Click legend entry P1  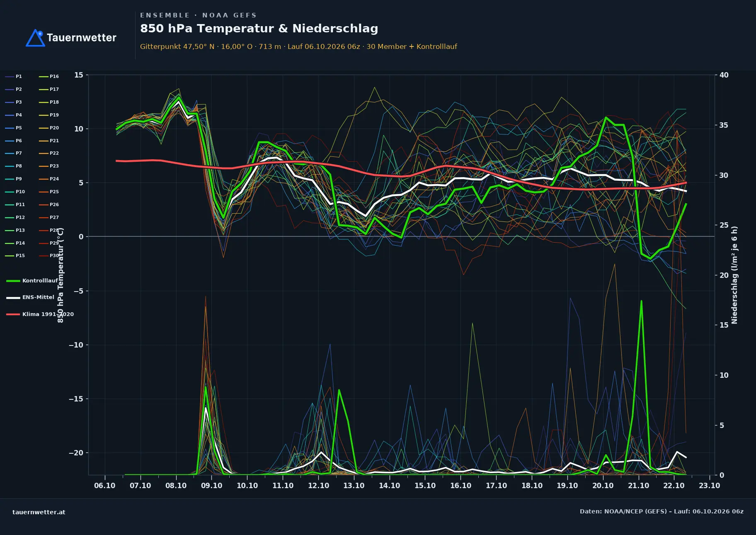(13, 76)
